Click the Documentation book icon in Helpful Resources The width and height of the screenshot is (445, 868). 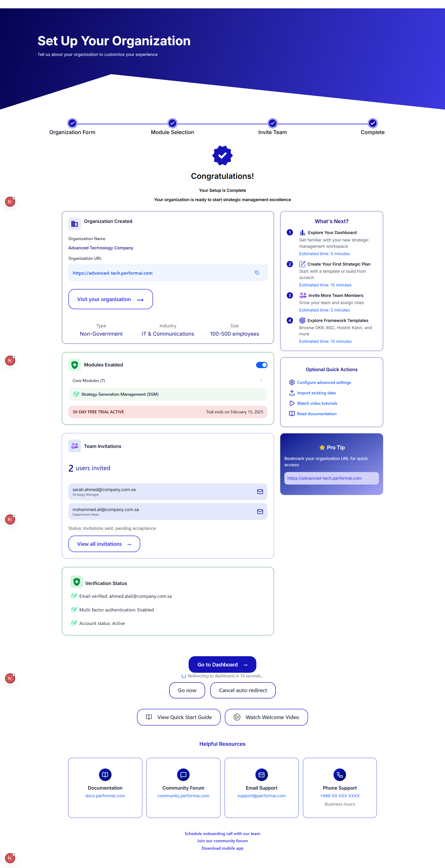pyautogui.click(x=105, y=775)
